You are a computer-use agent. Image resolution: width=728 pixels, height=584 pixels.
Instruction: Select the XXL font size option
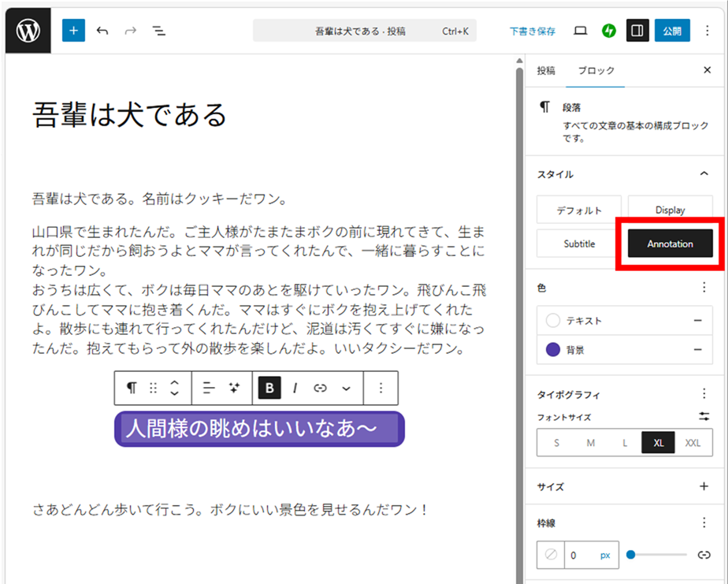(692, 443)
